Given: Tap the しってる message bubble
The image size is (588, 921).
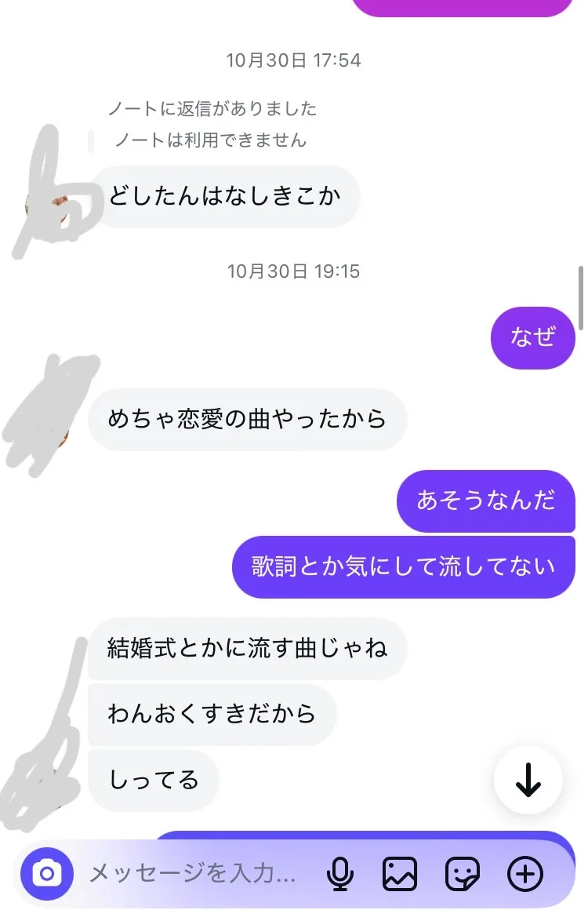Looking at the screenshot, I should point(154,780).
